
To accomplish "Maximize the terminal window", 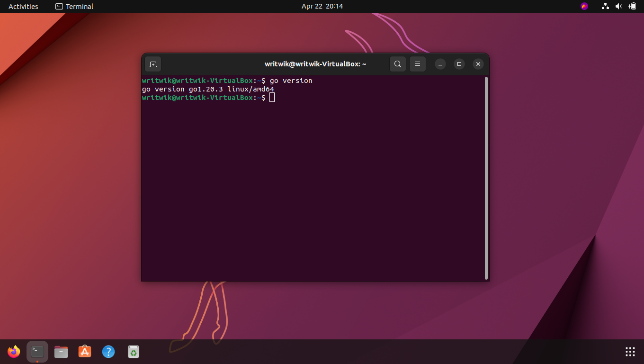I will 459,64.
